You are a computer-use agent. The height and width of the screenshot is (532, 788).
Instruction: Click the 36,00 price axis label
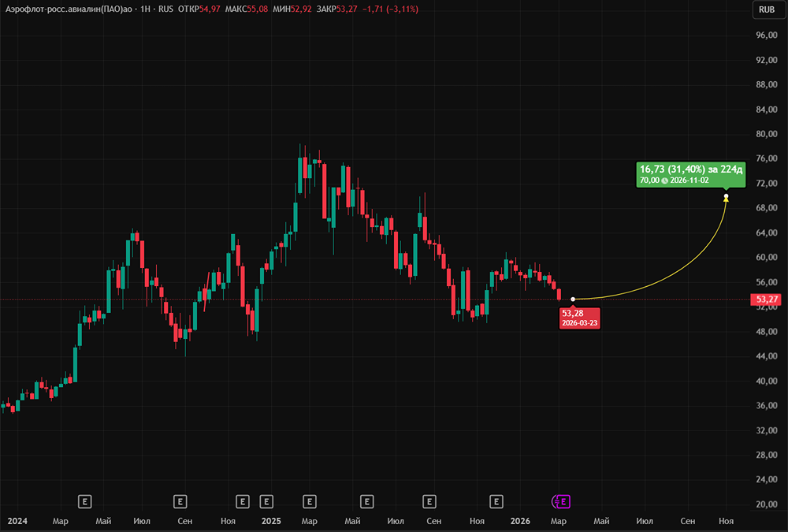pos(767,405)
